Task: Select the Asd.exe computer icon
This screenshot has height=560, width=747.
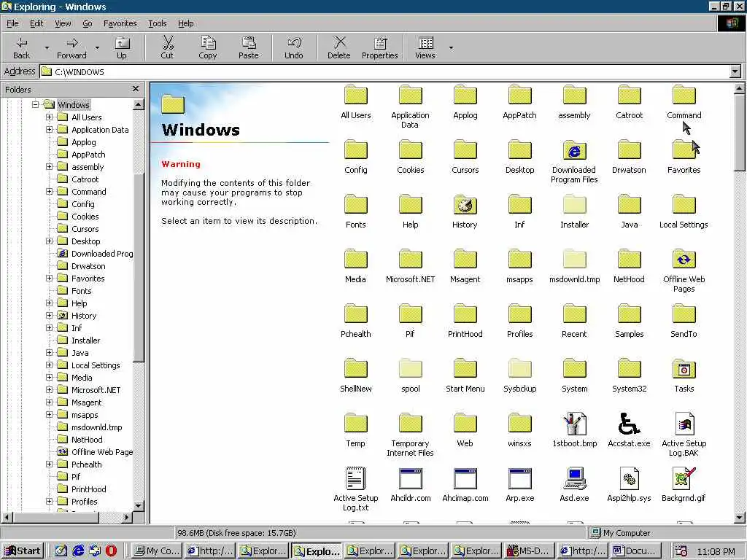Action: (x=575, y=478)
